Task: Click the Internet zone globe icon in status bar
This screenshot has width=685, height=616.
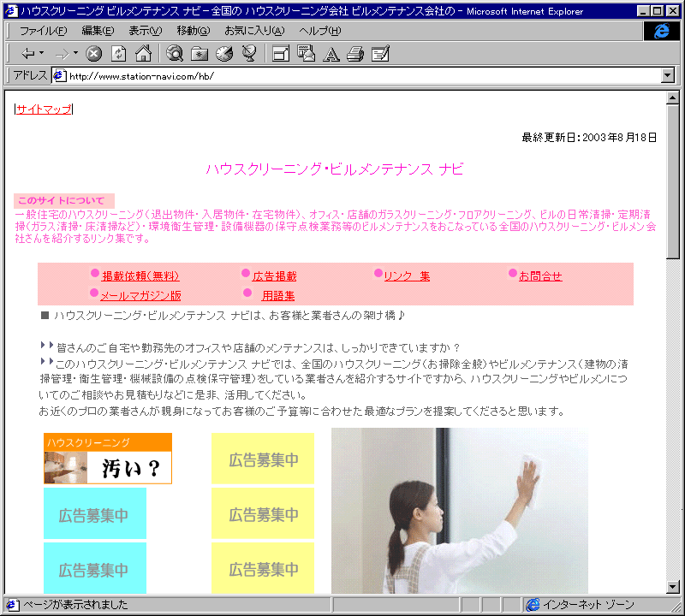Action: (533, 605)
